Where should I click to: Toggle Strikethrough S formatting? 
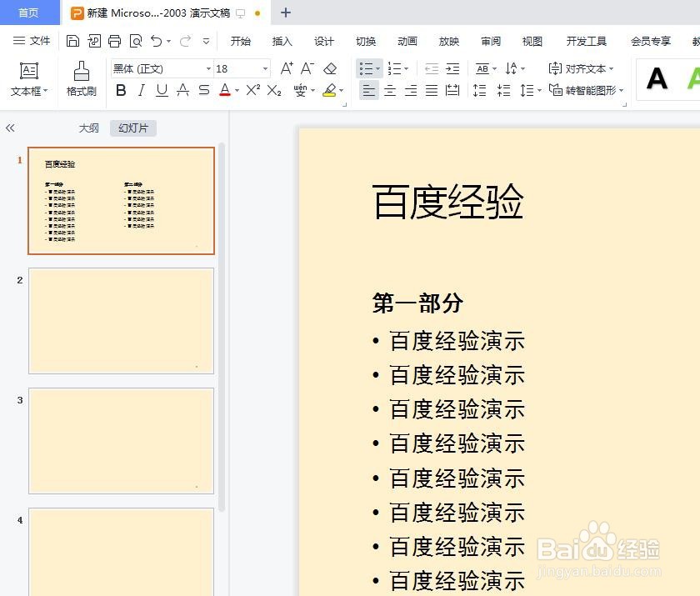[204, 91]
